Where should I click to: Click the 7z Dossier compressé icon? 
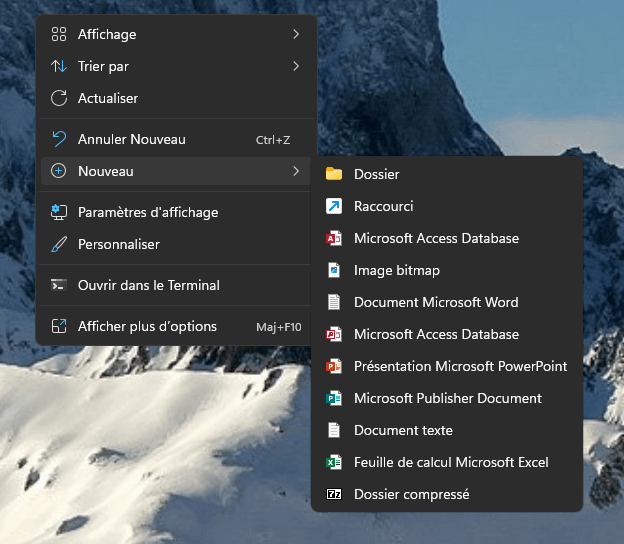(x=334, y=494)
